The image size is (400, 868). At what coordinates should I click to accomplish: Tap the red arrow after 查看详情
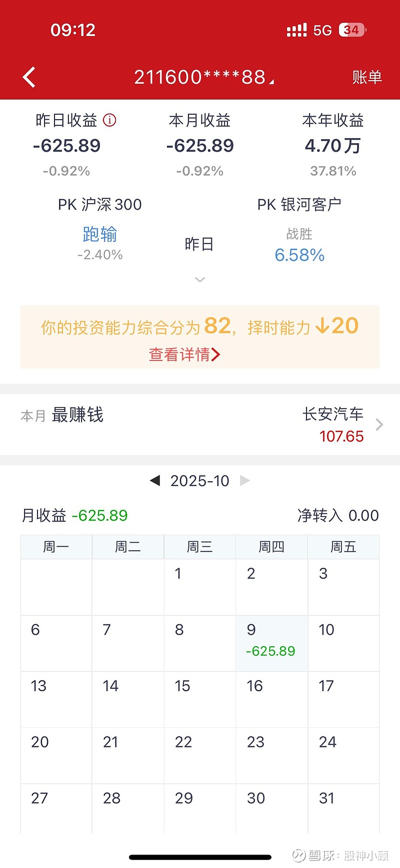pyautogui.click(x=216, y=355)
